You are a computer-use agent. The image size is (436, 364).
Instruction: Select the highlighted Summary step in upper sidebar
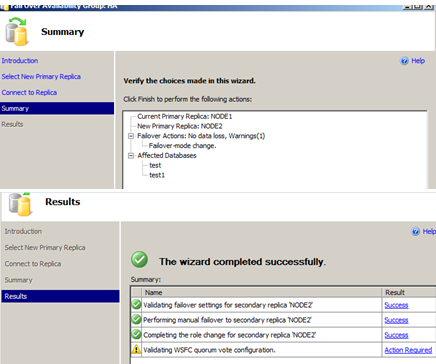coord(57,108)
